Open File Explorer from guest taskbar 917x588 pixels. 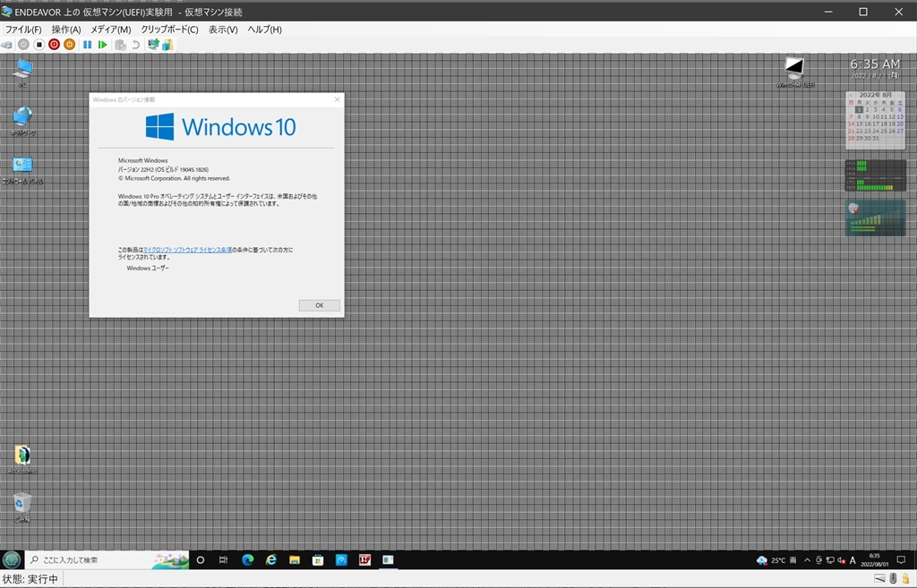294,560
